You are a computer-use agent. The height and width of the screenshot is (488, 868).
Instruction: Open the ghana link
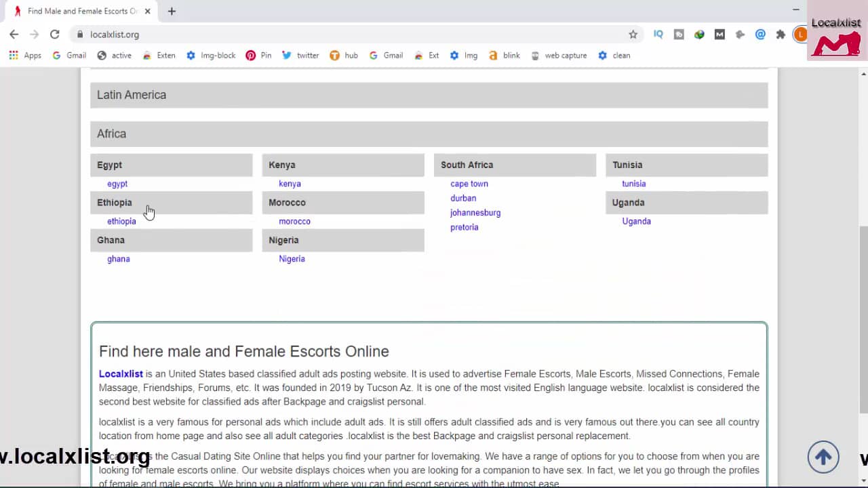(118, 259)
